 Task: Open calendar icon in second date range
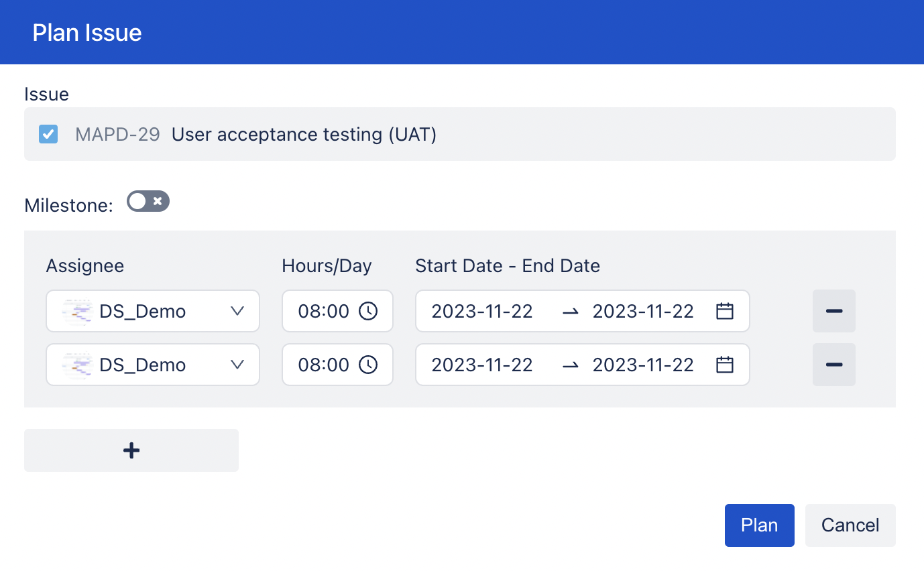[x=725, y=365]
